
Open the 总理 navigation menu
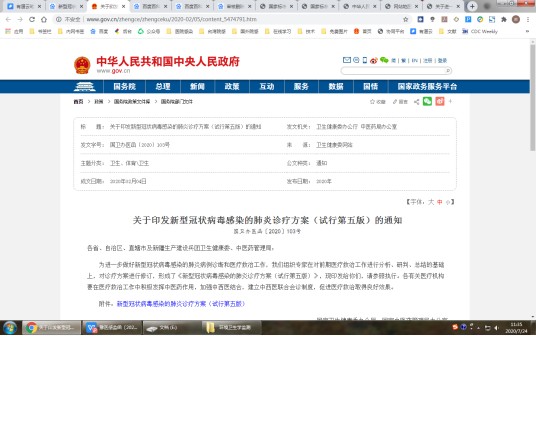pyautogui.click(x=163, y=86)
